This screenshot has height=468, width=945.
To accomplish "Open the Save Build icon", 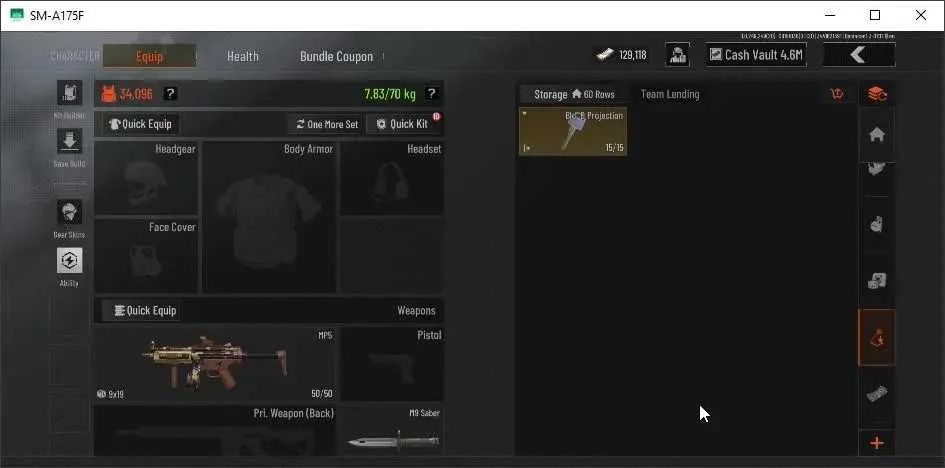I will tap(69, 141).
